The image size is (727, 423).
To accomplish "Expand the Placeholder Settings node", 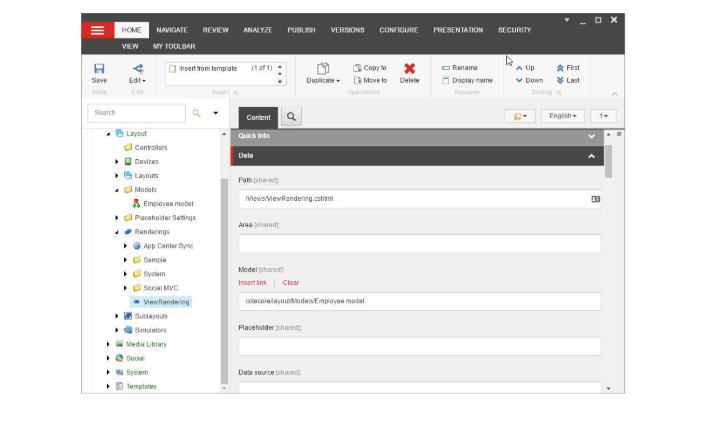I will point(117,218).
